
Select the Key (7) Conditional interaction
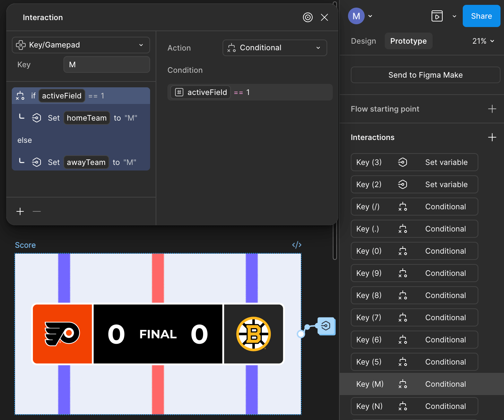(414, 317)
